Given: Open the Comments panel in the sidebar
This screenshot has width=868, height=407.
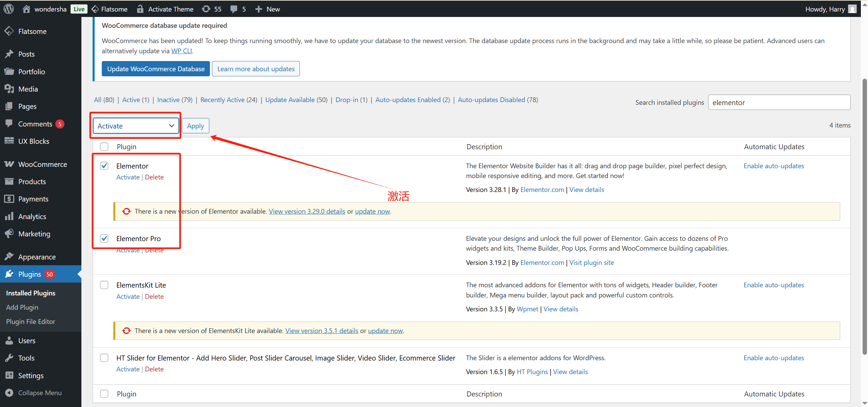Looking at the screenshot, I should [35, 123].
